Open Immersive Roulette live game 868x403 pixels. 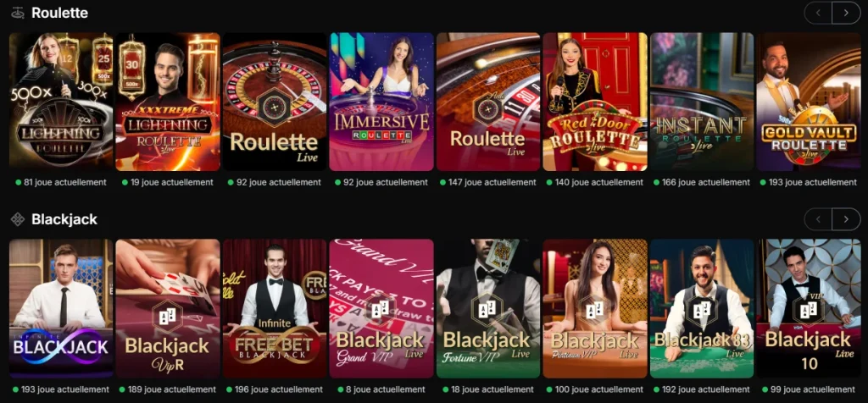pyautogui.click(x=381, y=102)
